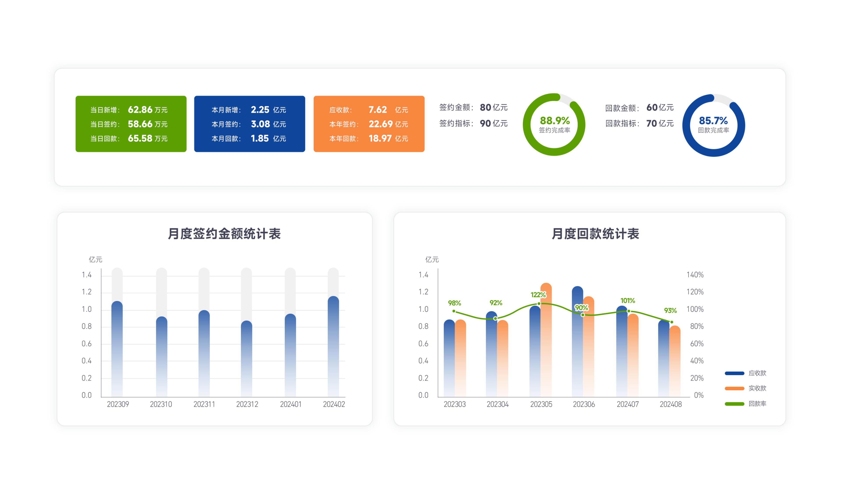Image resolution: width=841 pixels, height=504 pixels.
Task: Click the 90% data point label
Action: 581,308
